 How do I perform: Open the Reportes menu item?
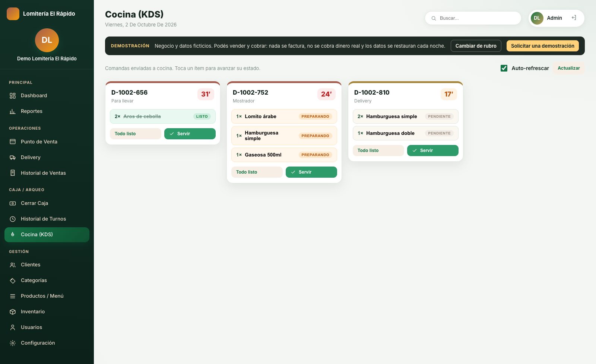click(47, 111)
